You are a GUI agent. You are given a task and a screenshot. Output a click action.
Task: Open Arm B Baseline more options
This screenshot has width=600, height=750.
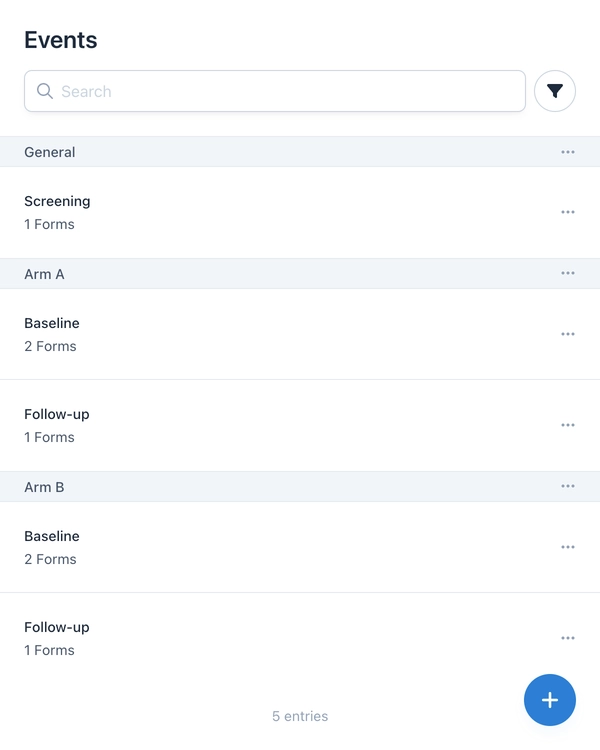click(x=568, y=547)
